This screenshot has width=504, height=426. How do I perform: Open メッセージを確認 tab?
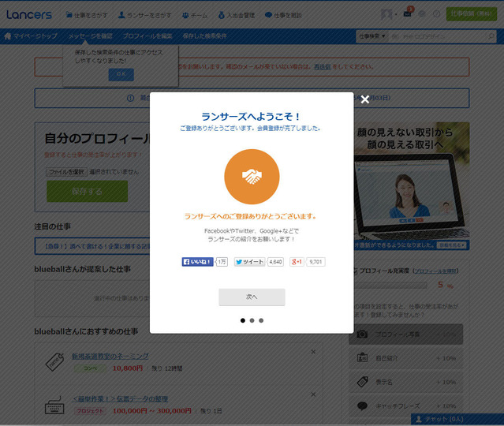coord(91,36)
